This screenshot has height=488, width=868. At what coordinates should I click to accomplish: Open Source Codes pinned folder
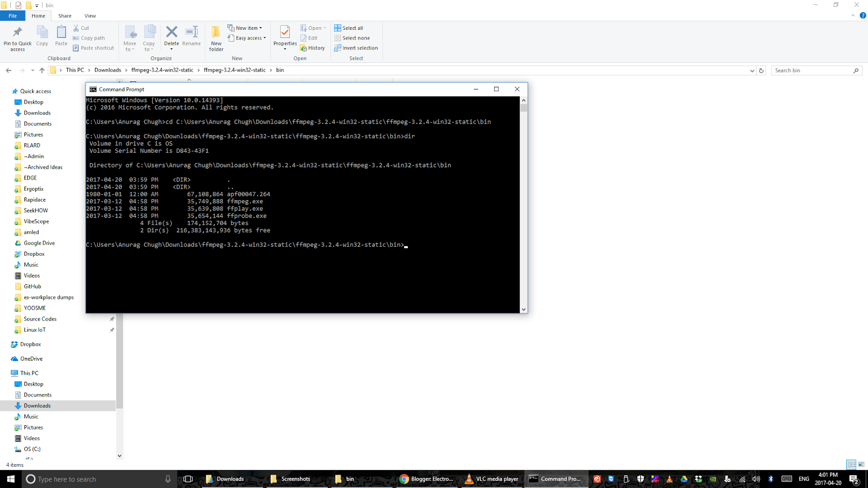[40, 319]
